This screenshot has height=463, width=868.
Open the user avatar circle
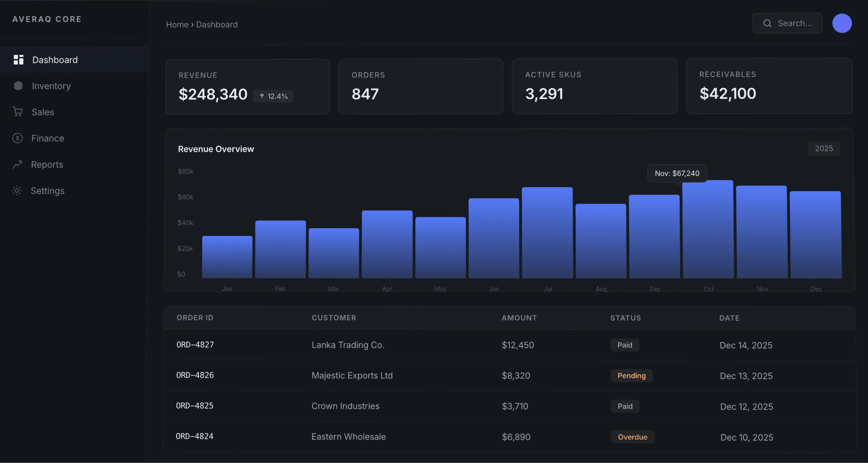coord(842,23)
